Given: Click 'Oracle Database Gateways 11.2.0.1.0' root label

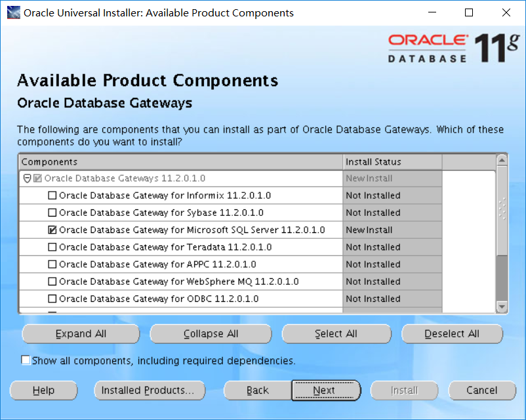Looking at the screenshot, I should 125,178.
